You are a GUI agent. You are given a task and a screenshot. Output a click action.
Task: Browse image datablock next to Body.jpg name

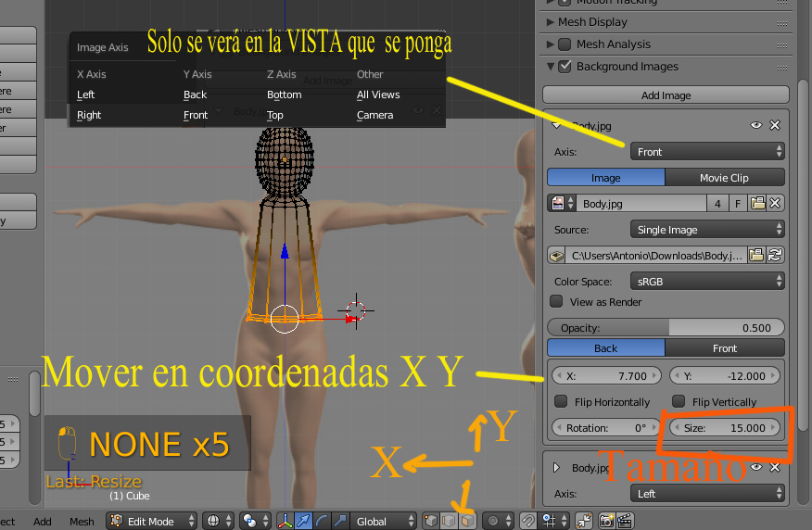click(x=562, y=204)
